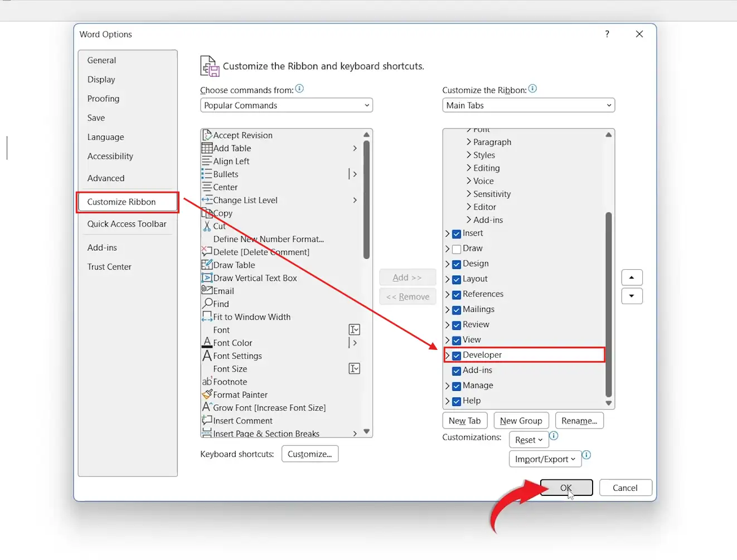The width and height of the screenshot is (737, 560).
Task: Select the Delete Comment command icon
Action: coord(207,252)
